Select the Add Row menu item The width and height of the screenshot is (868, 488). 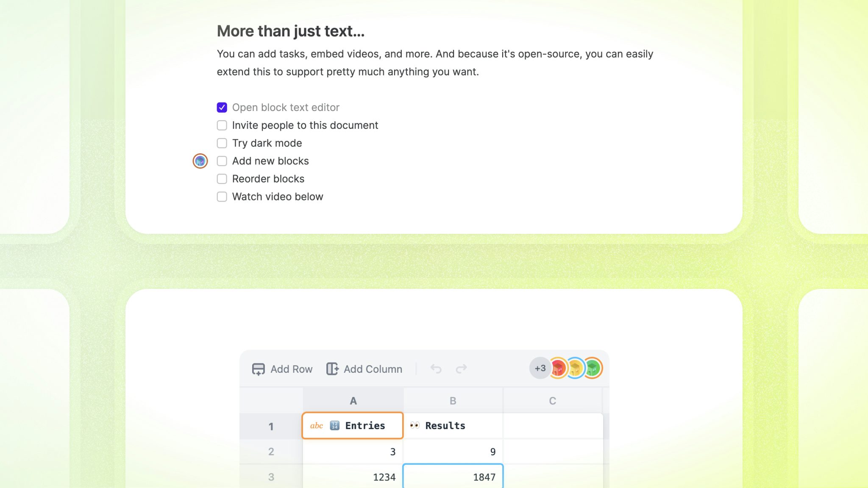coord(283,368)
